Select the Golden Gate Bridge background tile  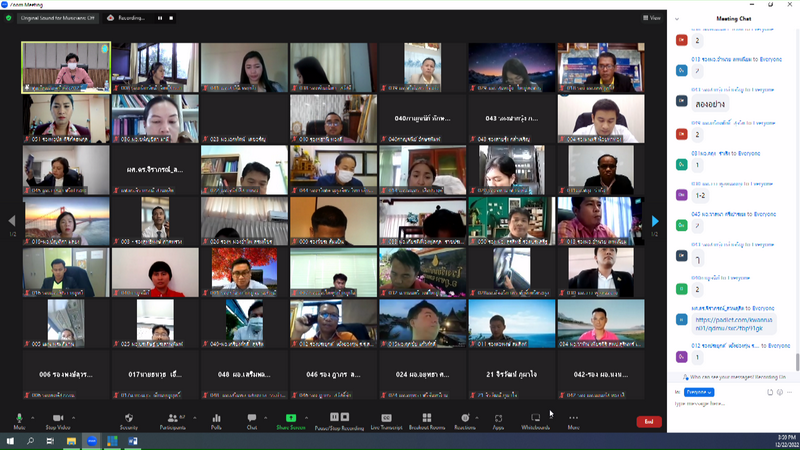[66, 221]
